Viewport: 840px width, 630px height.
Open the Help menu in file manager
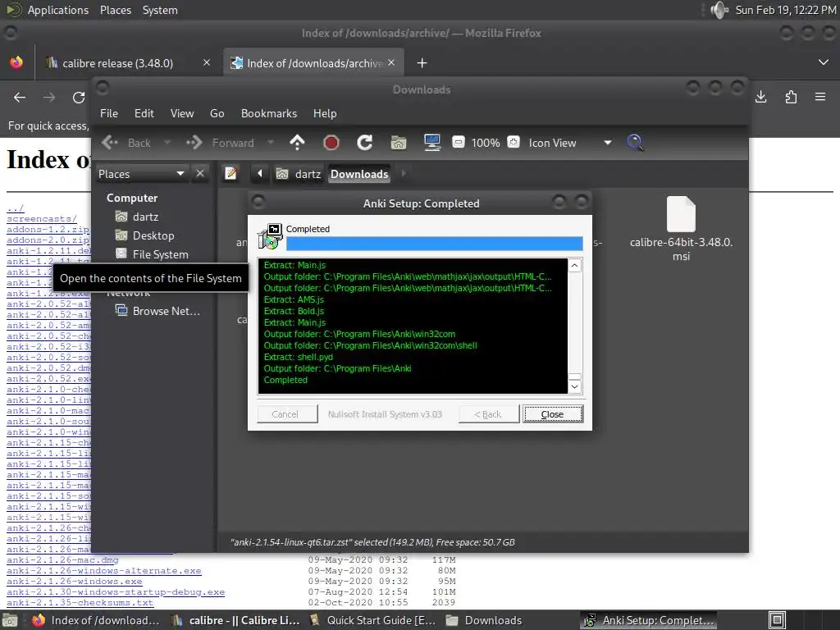(x=325, y=113)
